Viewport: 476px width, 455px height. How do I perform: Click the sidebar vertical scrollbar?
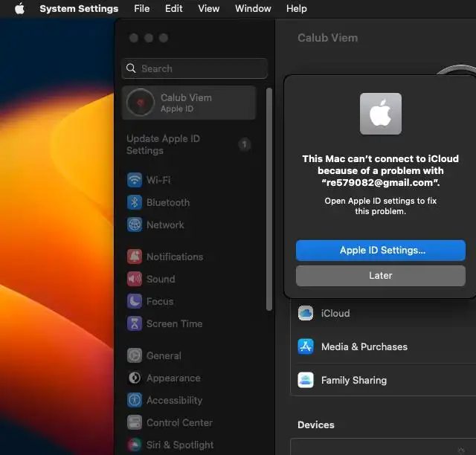[x=269, y=199]
